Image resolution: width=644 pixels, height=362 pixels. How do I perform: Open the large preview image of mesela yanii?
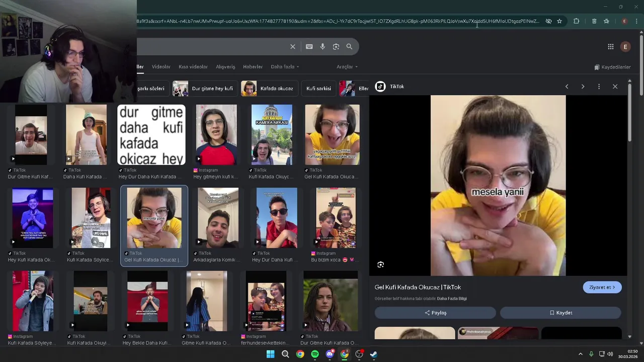pos(498,186)
